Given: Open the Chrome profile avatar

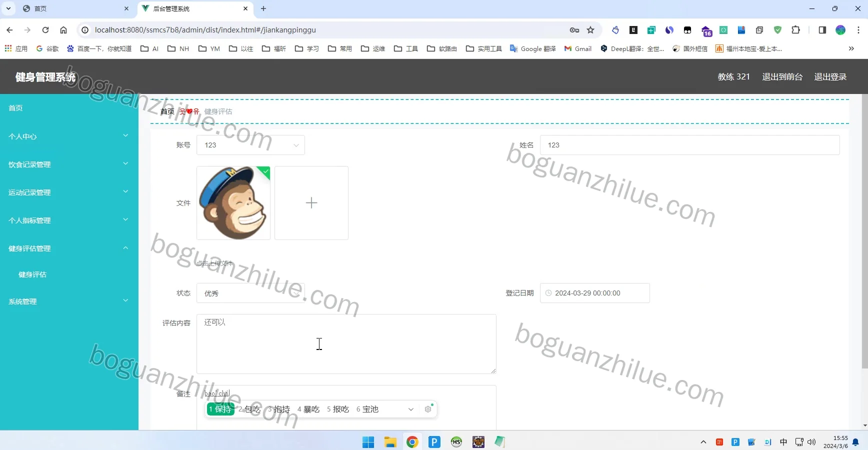Looking at the screenshot, I should click(x=840, y=30).
